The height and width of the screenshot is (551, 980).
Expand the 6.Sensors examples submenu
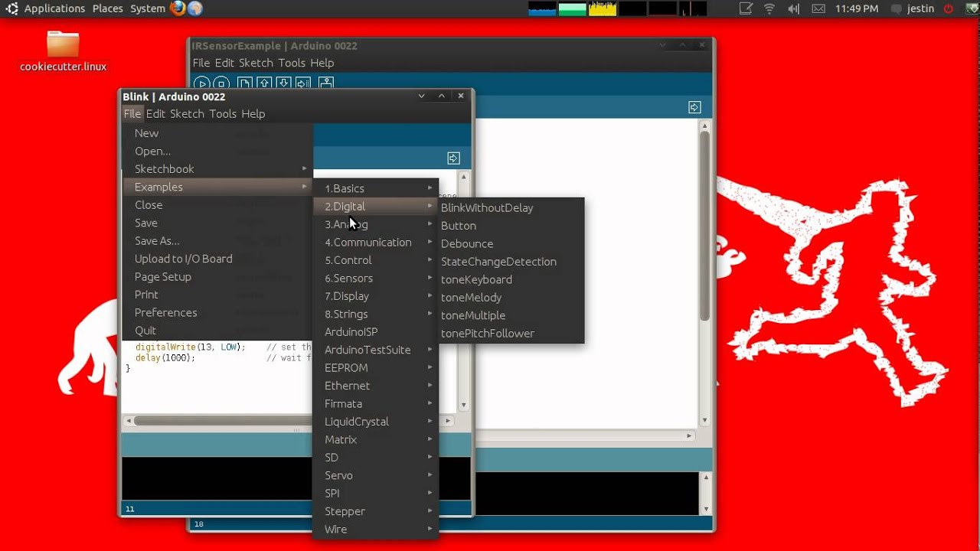(x=376, y=279)
